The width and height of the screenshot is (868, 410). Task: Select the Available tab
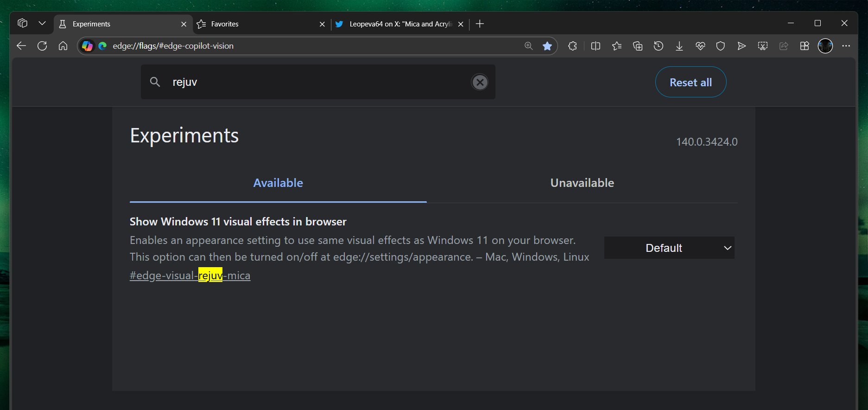coord(278,183)
